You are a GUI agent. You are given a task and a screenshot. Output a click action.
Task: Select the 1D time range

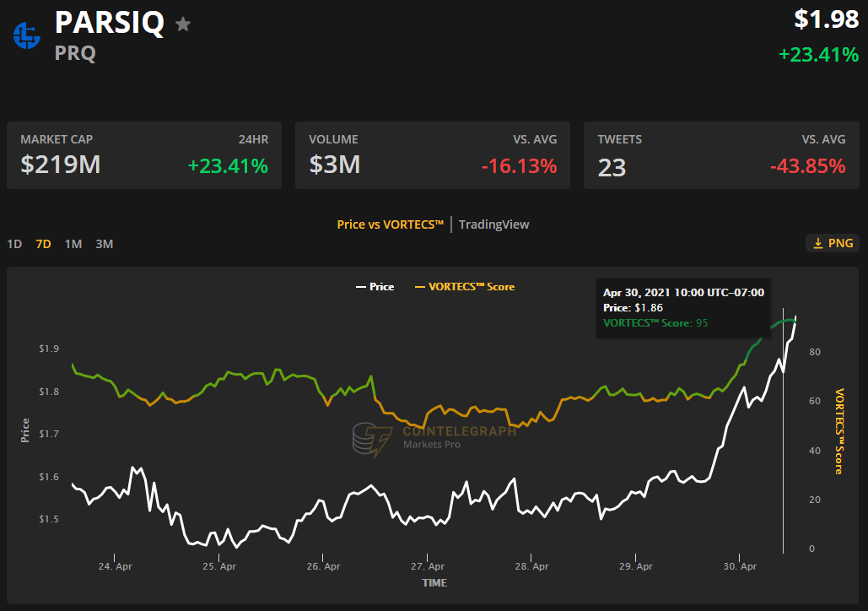pos(14,244)
